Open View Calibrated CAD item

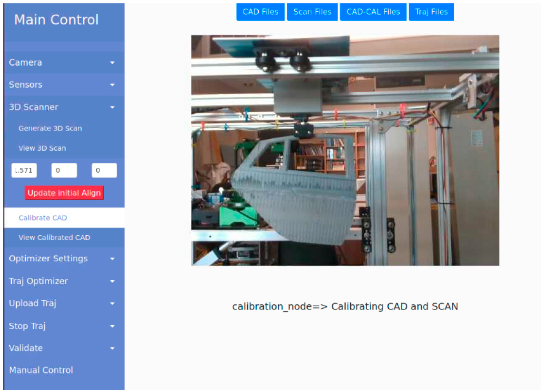54,237
